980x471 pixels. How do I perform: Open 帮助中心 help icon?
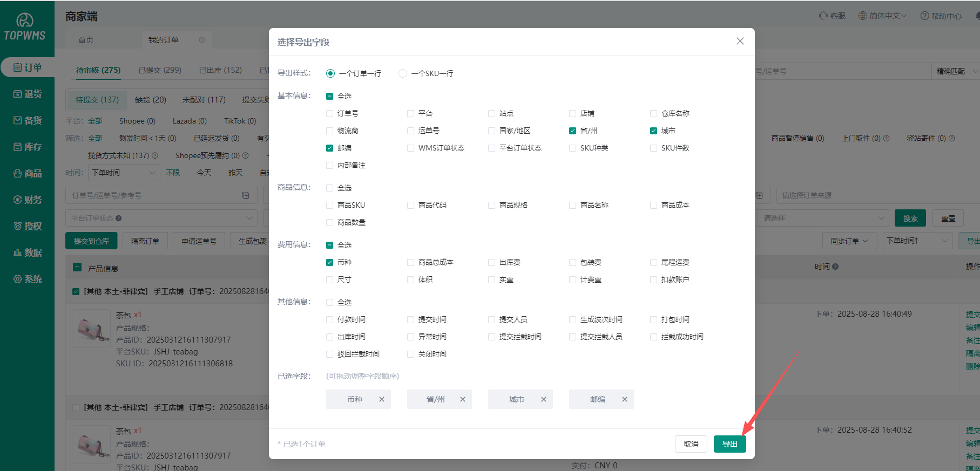pyautogui.click(x=941, y=16)
